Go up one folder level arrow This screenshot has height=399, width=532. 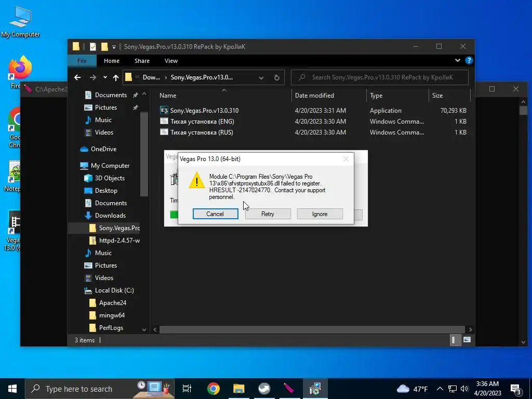click(116, 78)
